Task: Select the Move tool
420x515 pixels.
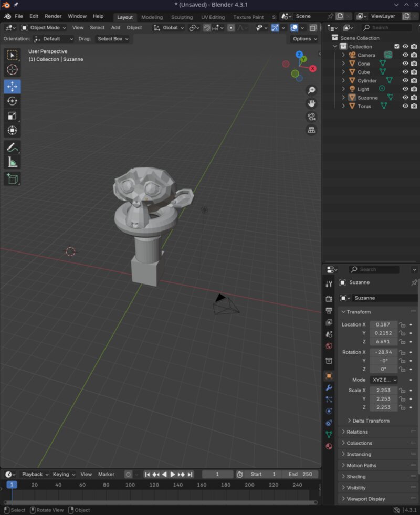Action: click(13, 87)
